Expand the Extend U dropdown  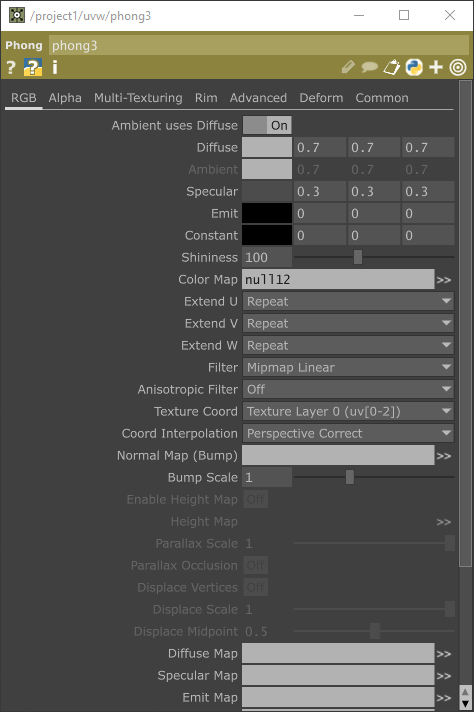pos(348,302)
